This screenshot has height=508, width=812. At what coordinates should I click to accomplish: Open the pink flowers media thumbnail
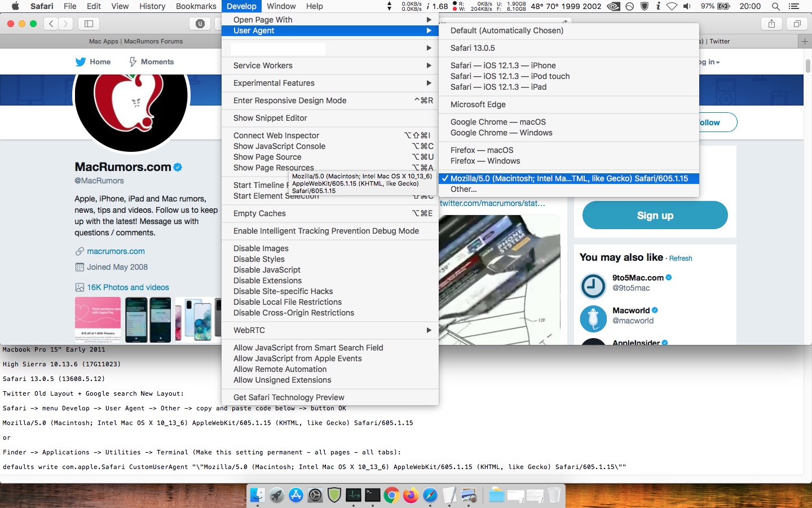98,319
